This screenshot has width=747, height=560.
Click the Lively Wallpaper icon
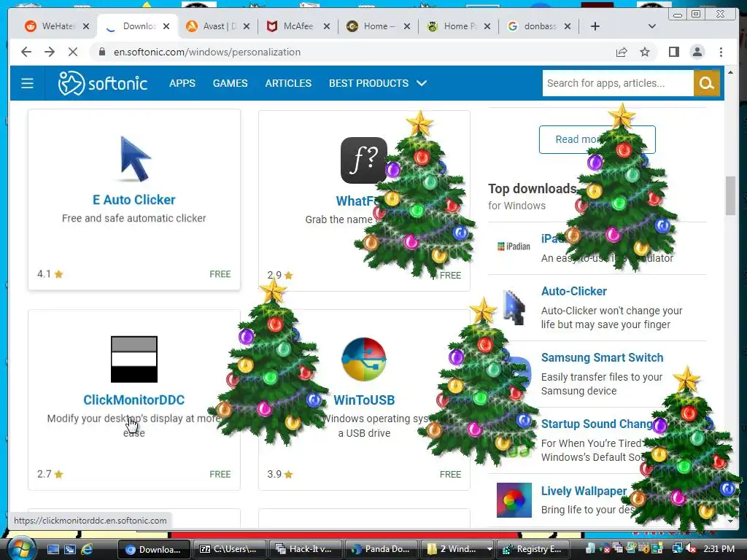pyautogui.click(x=514, y=500)
